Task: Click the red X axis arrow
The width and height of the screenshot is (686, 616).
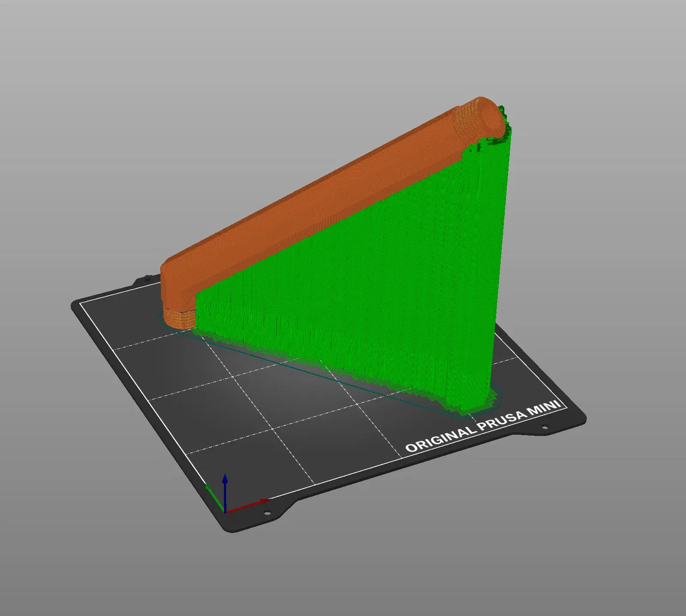Action: (247, 505)
